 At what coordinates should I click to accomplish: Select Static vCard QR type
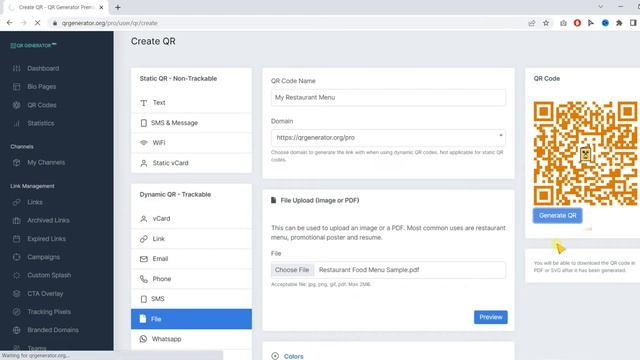pos(191,163)
